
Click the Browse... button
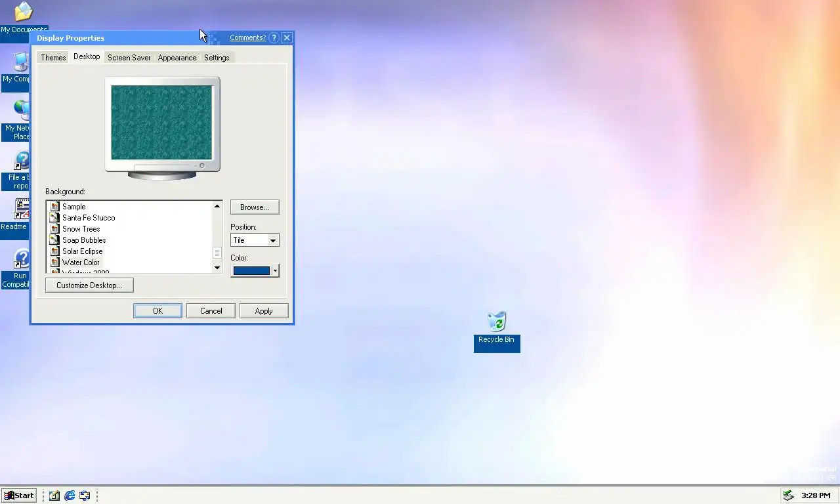[x=255, y=207]
